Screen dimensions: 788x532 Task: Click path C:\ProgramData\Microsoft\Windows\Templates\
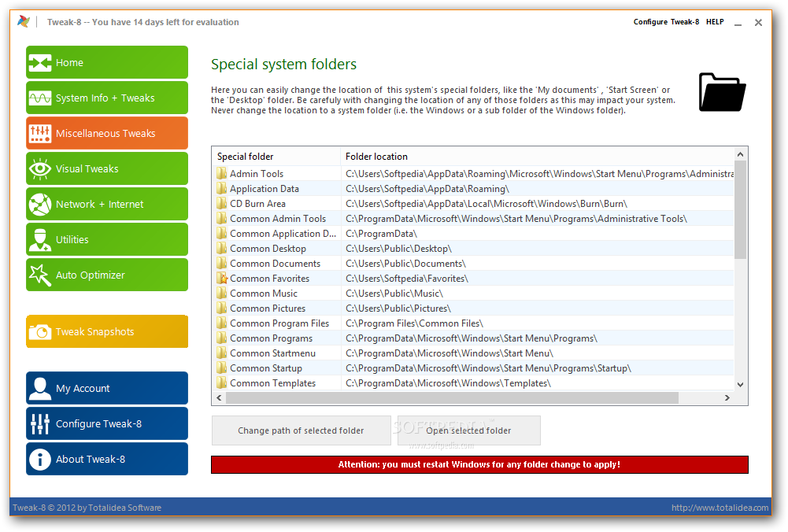448,383
